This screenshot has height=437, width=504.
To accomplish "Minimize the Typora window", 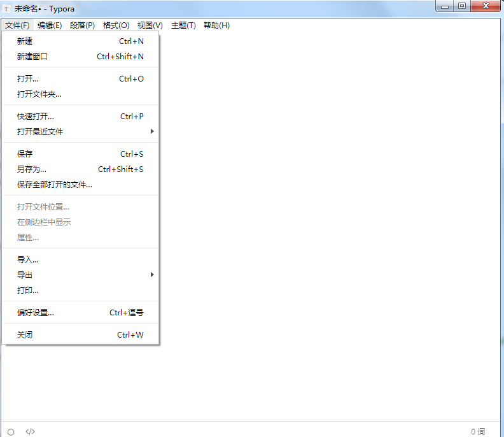I will click(x=445, y=6).
